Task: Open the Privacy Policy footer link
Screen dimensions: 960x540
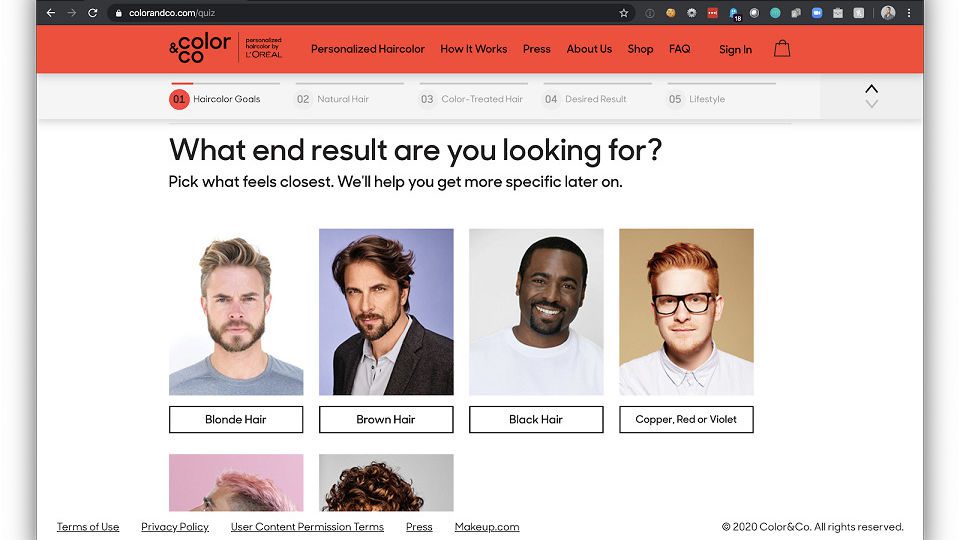Action: [175, 527]
